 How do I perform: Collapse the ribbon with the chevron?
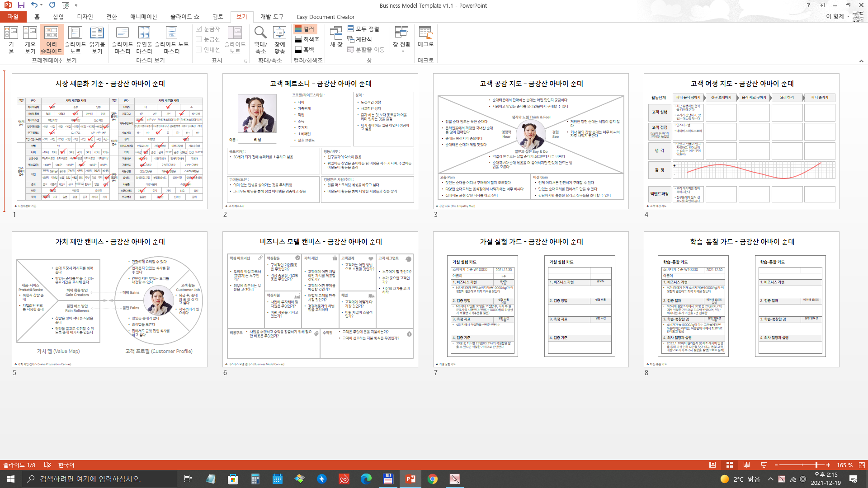(x=861, y=61)
